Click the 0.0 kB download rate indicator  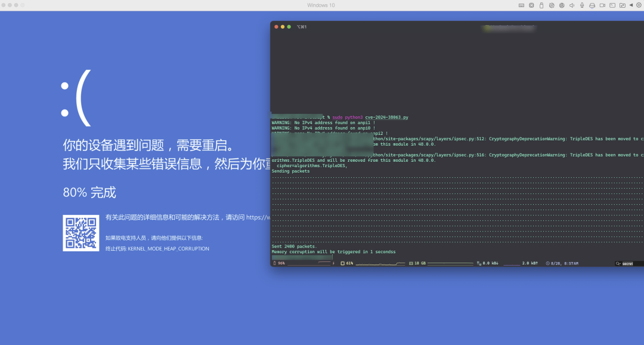tap(488, 263)
